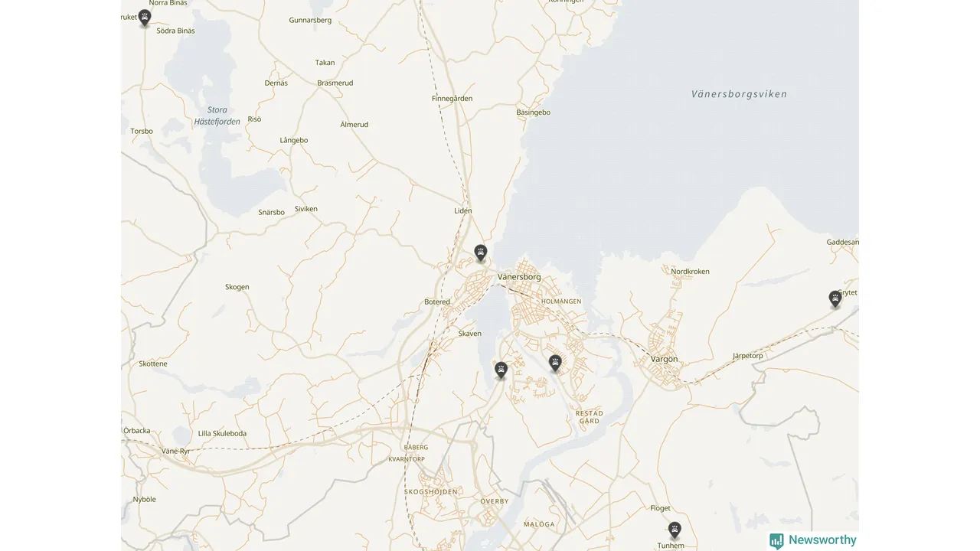Open the Newsworthy text link
This screenshot has height=551, width=980.
pos(822,540)
